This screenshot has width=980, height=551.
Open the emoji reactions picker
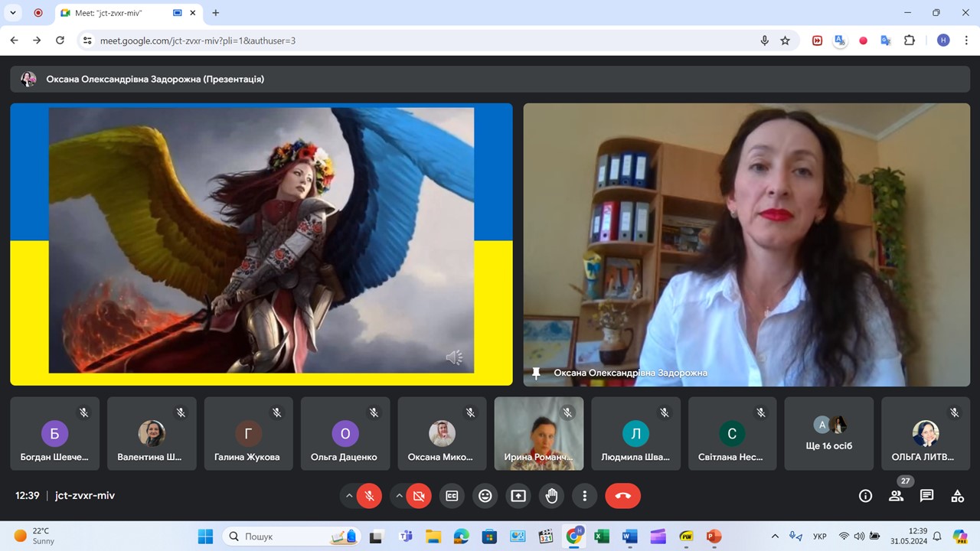tap(485, 496)
